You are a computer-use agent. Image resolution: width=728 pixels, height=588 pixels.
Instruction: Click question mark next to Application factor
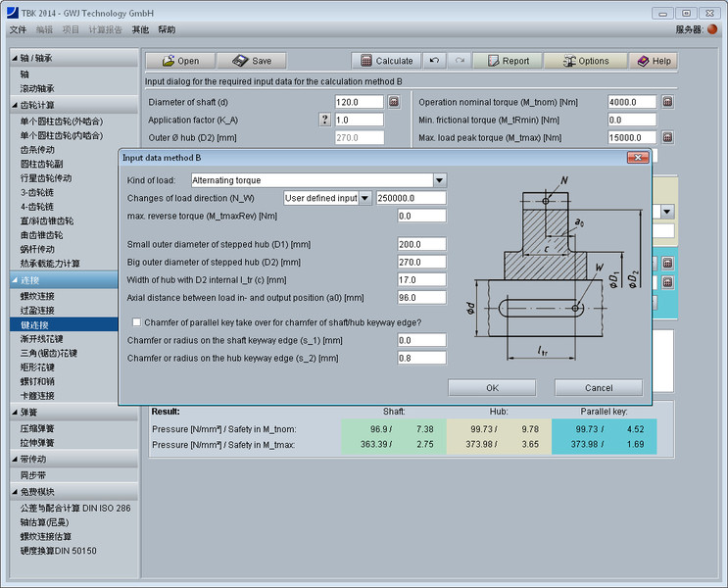(325, 120)
